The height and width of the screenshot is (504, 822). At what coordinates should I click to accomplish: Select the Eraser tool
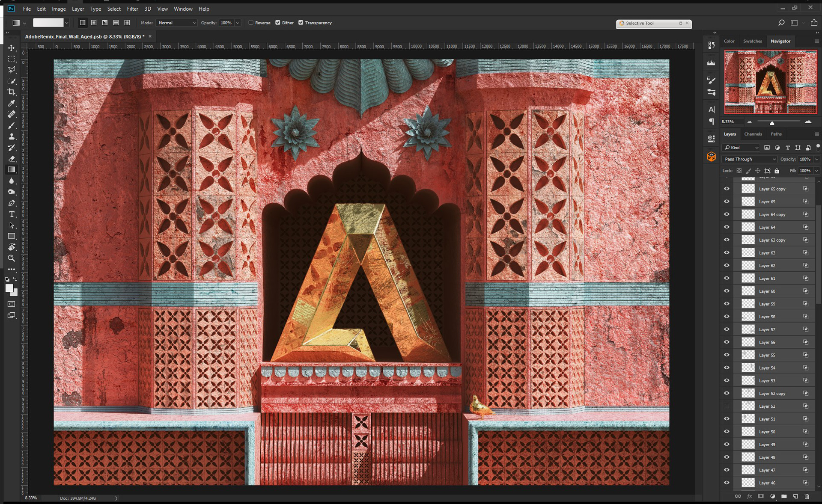click(12, 159)
